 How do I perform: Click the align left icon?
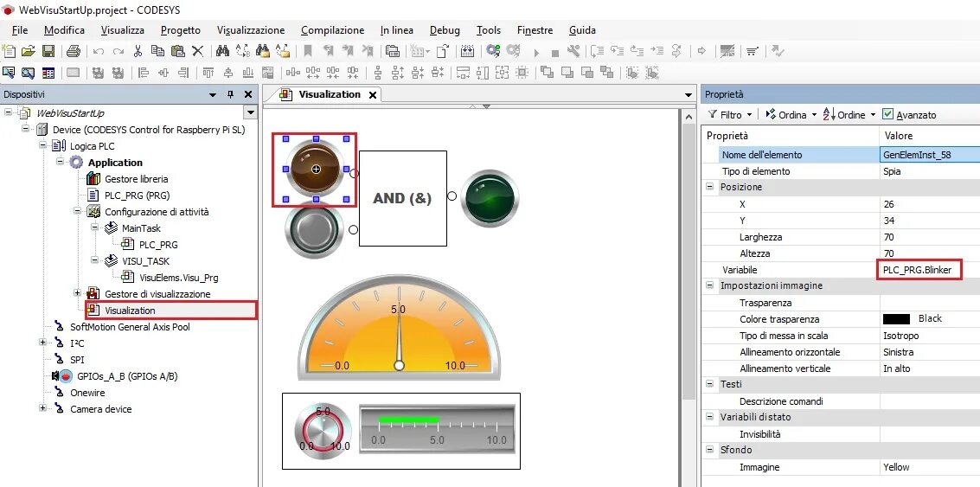pos(143,73)
